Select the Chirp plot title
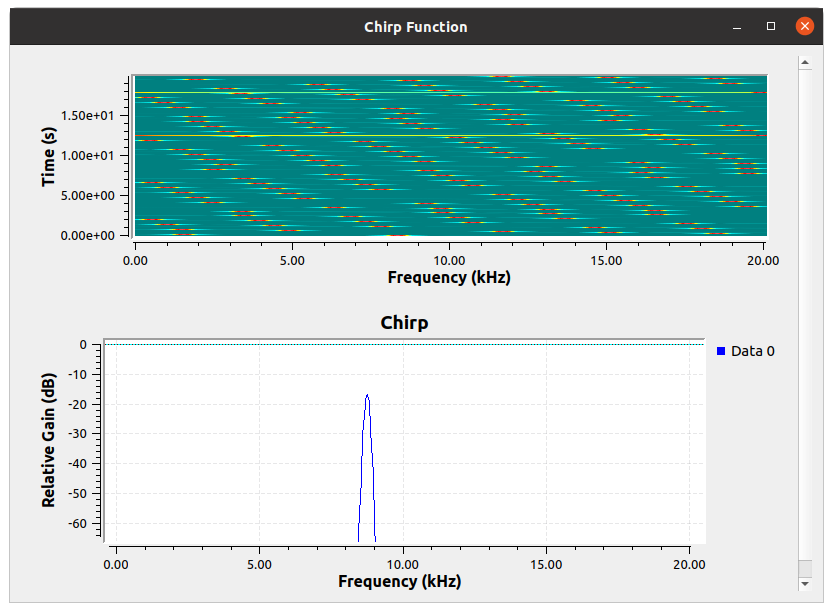Image resolution: width=833 pixels, height=612 pixels. pos(404,323)
